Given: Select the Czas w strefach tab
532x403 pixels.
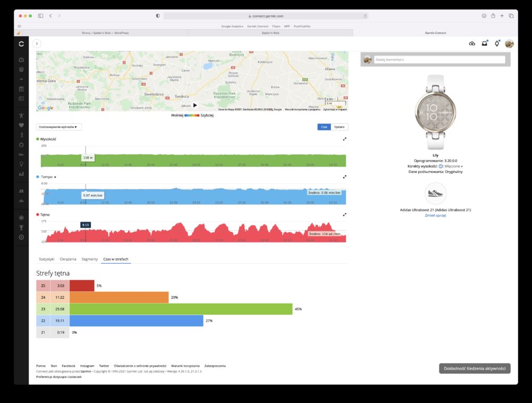Looking at the screenshot, I should point(115,259).
